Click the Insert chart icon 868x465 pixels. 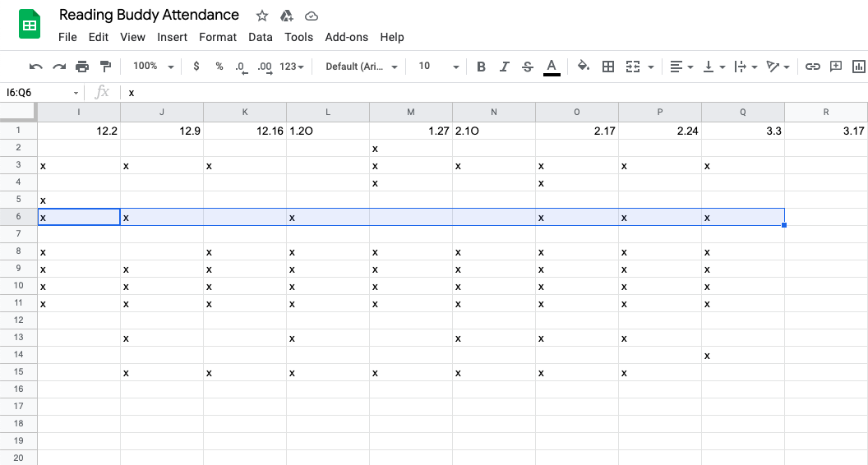pos(859,67)
